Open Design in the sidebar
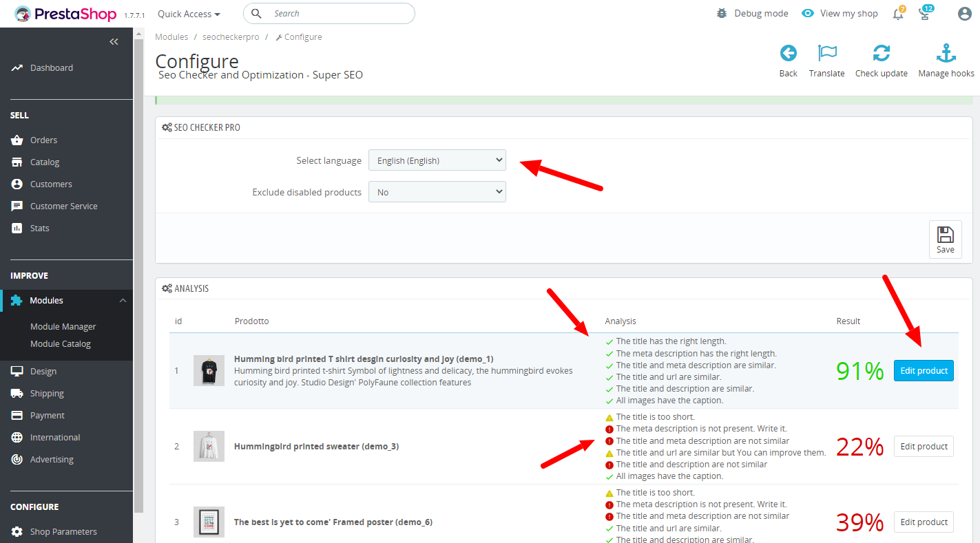Viewport: 980px width, 543px height. (x=43, y=372)
